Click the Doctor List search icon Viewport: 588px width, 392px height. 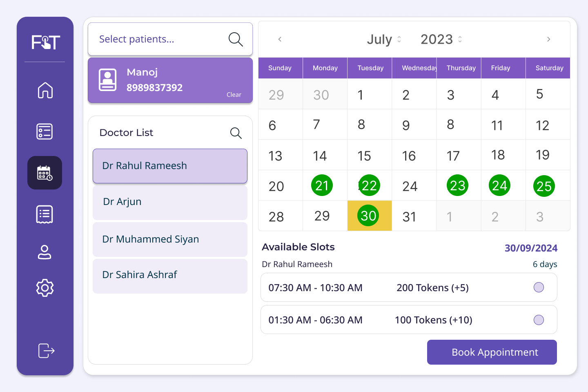click(x=236, y=133)
